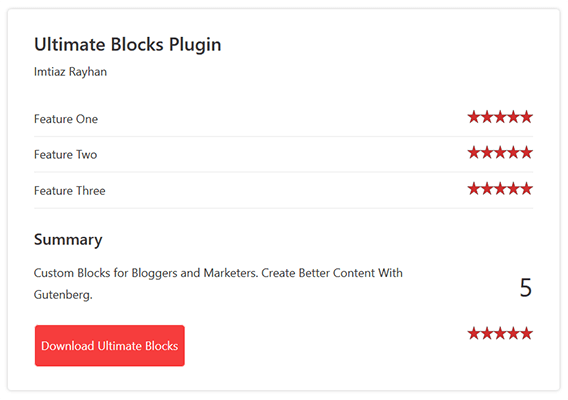This screenshot has height=400, width=568.
Task: Click the fourth star of Feature One
Action: (x=513, y=117)
